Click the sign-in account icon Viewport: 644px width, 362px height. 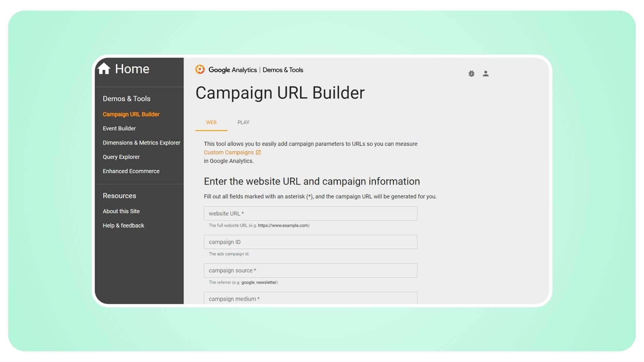pyautogui.click(x=485, y=73)
